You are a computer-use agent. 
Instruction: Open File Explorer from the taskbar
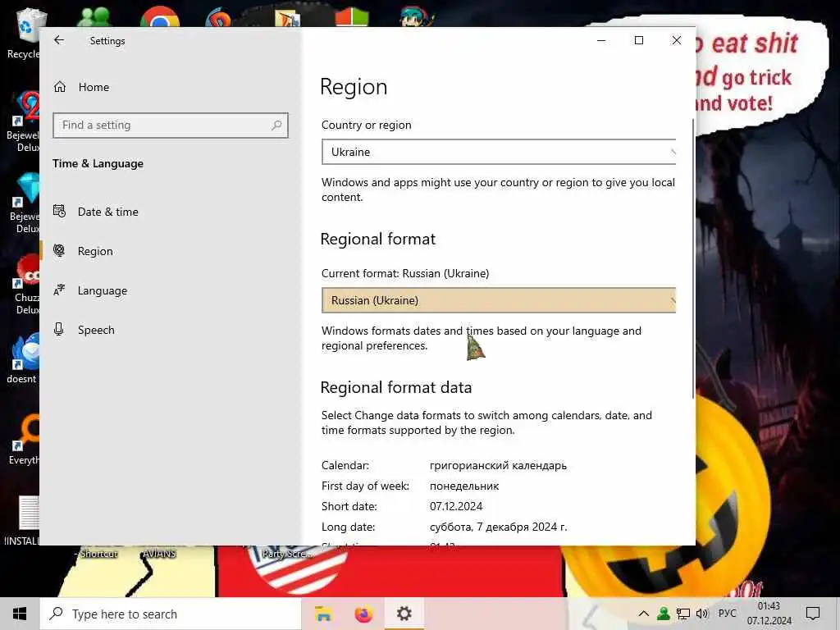point(323,614)
